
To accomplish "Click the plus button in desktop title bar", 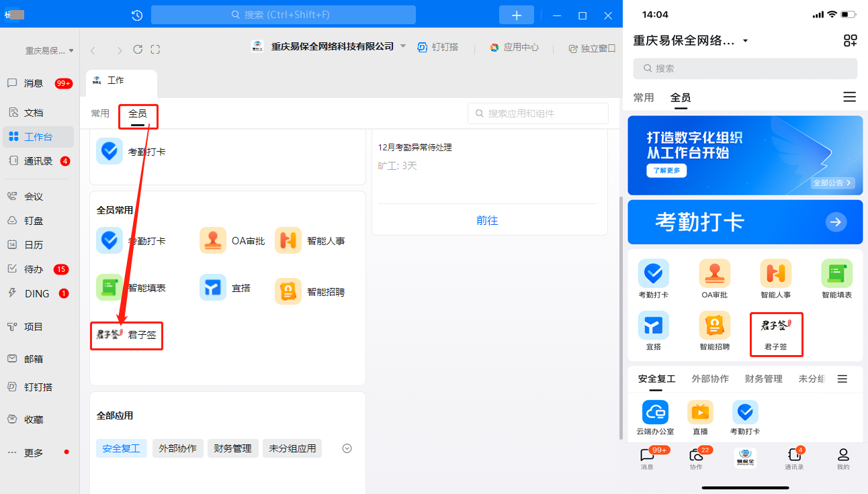I will pos(517,15).
